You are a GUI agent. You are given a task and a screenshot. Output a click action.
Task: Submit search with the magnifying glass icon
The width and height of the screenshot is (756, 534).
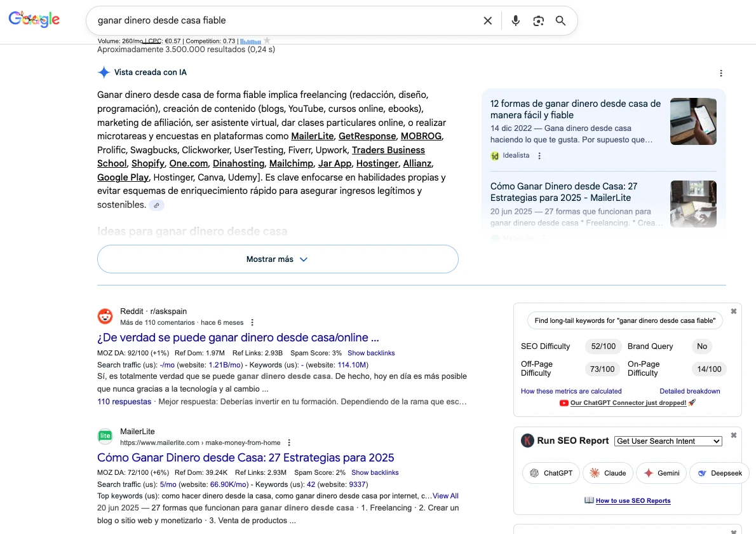pyautogui.click(x=560, y=21)
